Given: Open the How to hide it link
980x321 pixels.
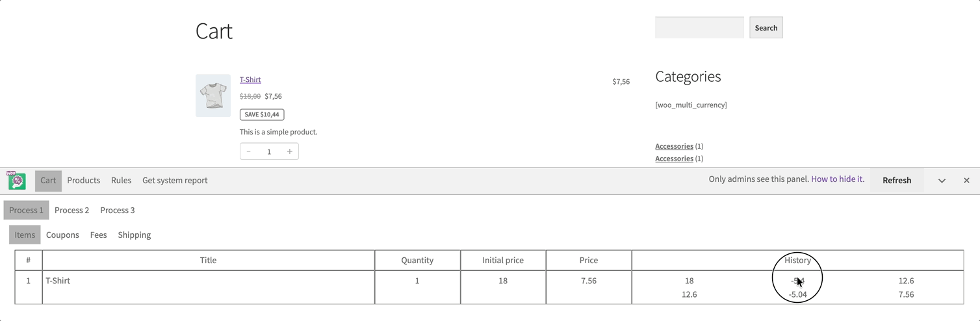Looking at the screenshot, I should tap(838, 179).
